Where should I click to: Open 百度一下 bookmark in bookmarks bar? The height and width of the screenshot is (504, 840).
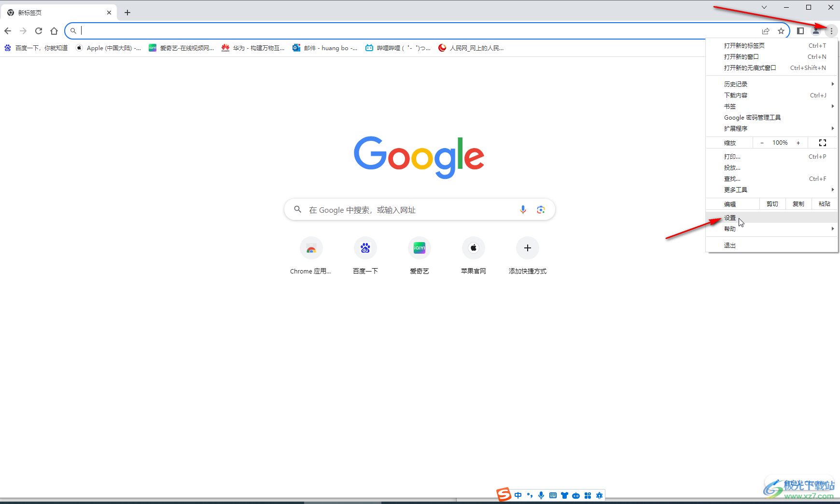coord(36,48)
